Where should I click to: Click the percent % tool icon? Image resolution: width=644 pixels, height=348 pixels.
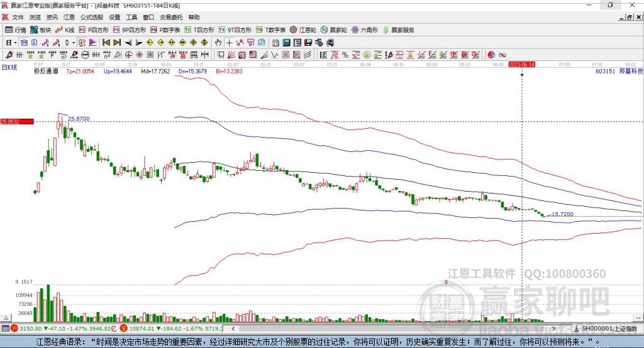(x=345, y=55)
